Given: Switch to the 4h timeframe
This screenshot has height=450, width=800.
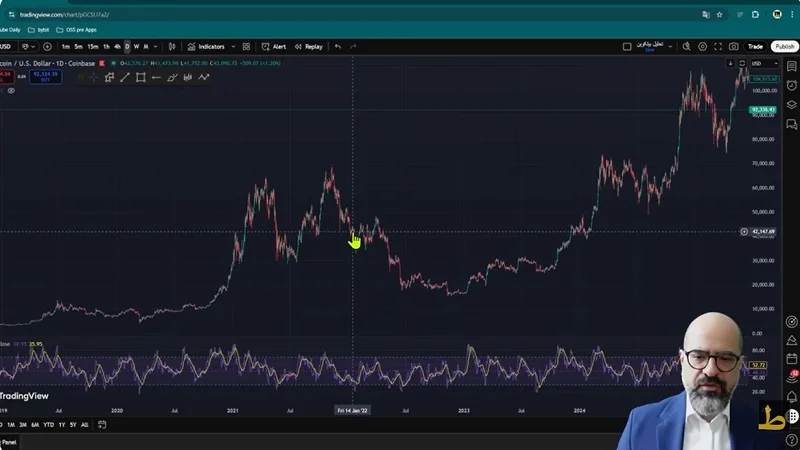Looking at the screenshot, I should (x=117, y=47).
